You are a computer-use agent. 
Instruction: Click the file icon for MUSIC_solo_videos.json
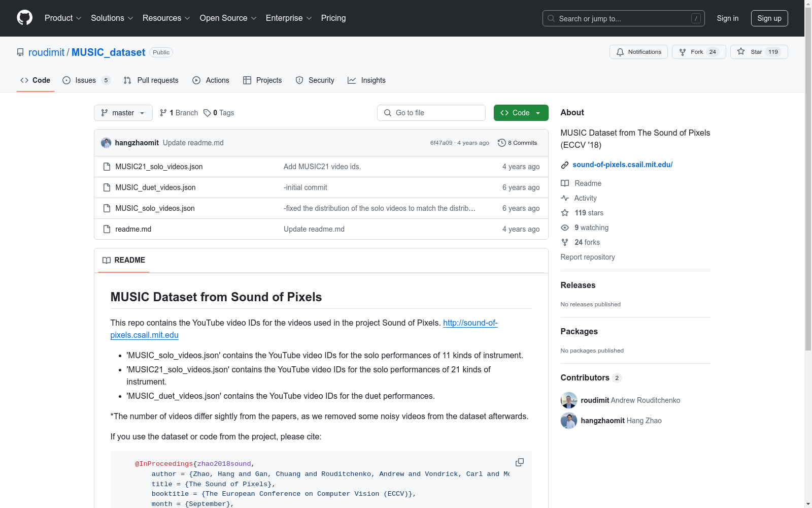click(107, 208)
